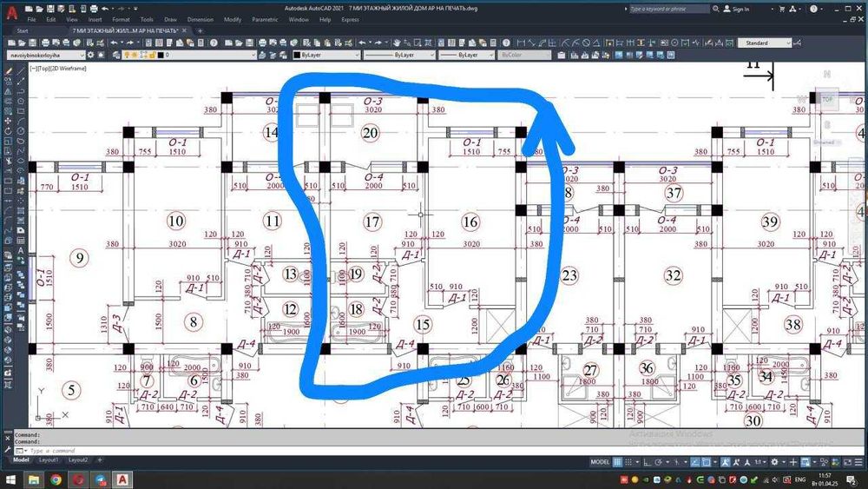This screenshot has height=489, width=868.
Task: Open the ByLayer color dropdown
Action: click(x=326, y=55)
